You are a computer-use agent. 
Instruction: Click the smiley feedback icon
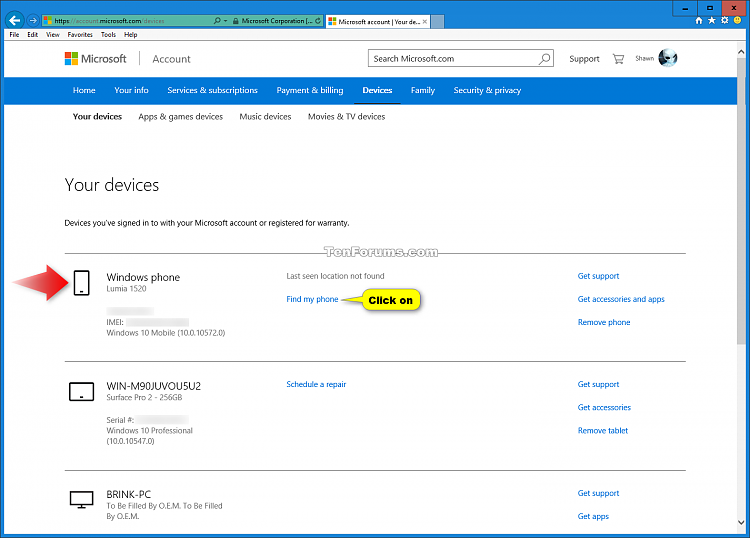coord(738,20)
